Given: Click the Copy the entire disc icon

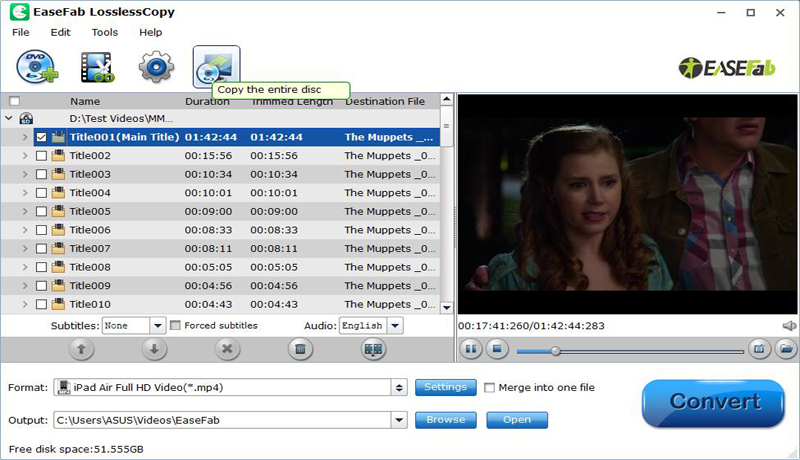Looking at the screenshot, I should point(216,66).
